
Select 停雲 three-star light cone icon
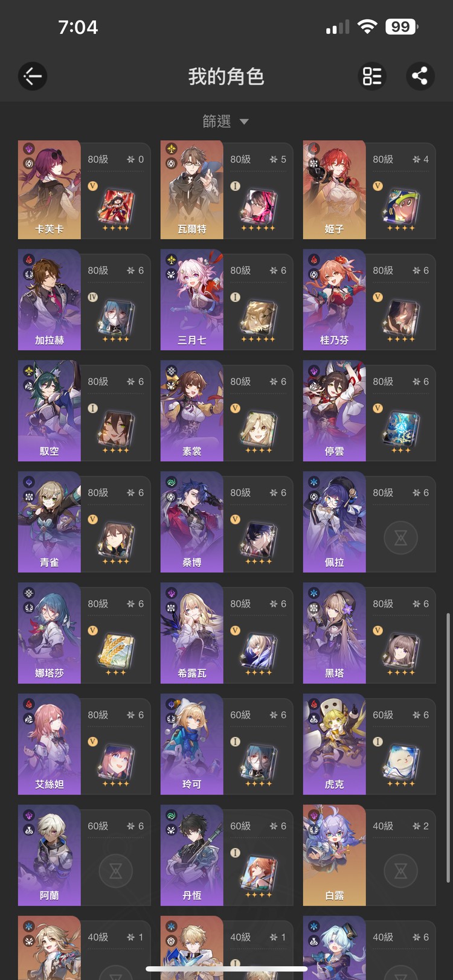[401, 429]
